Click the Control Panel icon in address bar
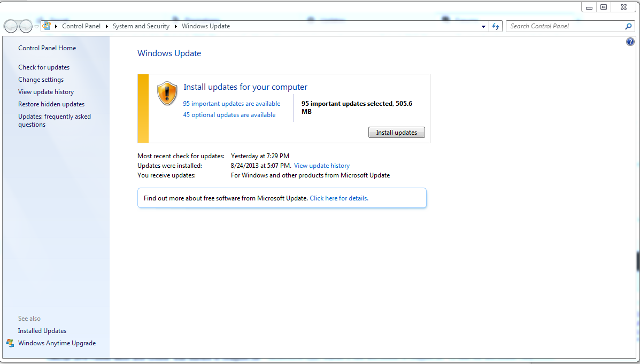This screenshot has width=640, height=364. pyautogui.click(x=47, y=26)
